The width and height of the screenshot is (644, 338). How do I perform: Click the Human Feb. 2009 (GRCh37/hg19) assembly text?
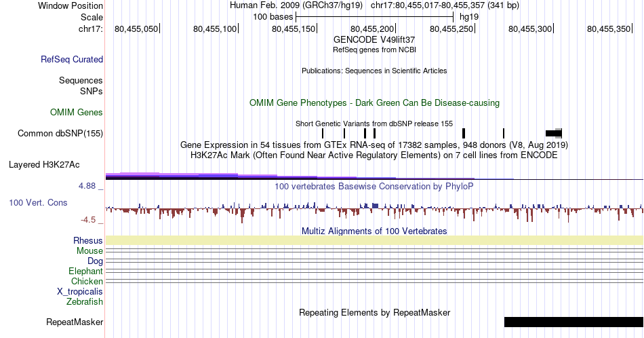tap(296, 5)
